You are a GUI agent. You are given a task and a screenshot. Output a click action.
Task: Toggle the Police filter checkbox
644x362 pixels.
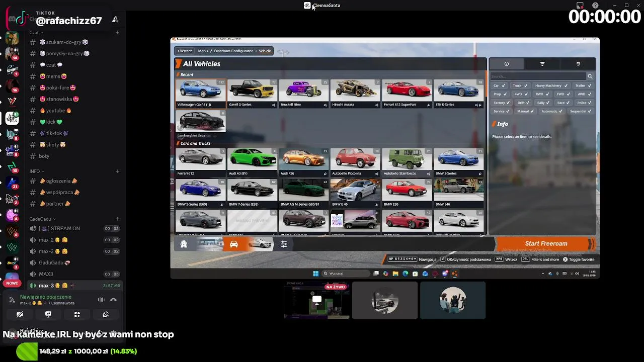(585, 103)
